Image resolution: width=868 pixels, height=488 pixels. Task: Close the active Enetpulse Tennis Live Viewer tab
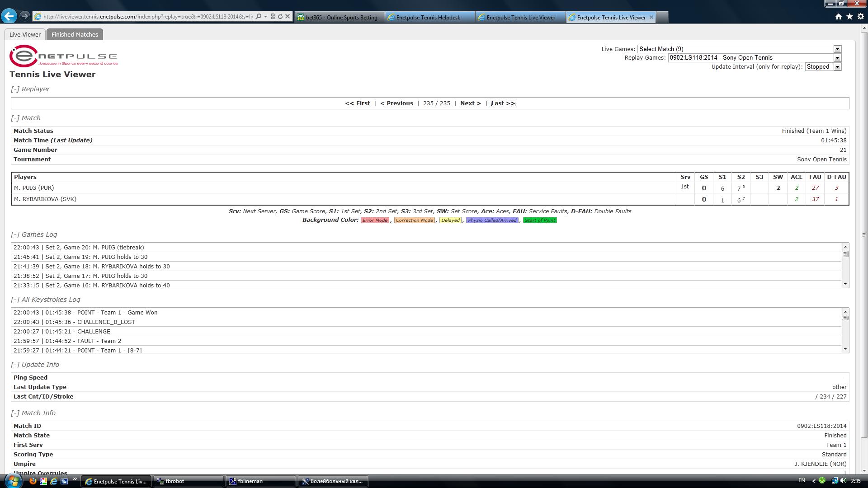(x=651, y=17)
